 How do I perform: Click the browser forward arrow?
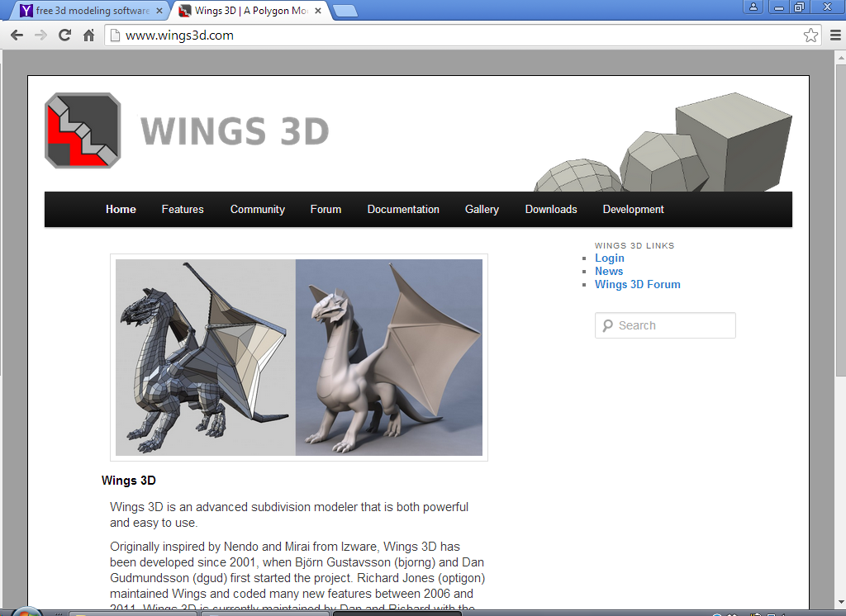tap(40, 36)
